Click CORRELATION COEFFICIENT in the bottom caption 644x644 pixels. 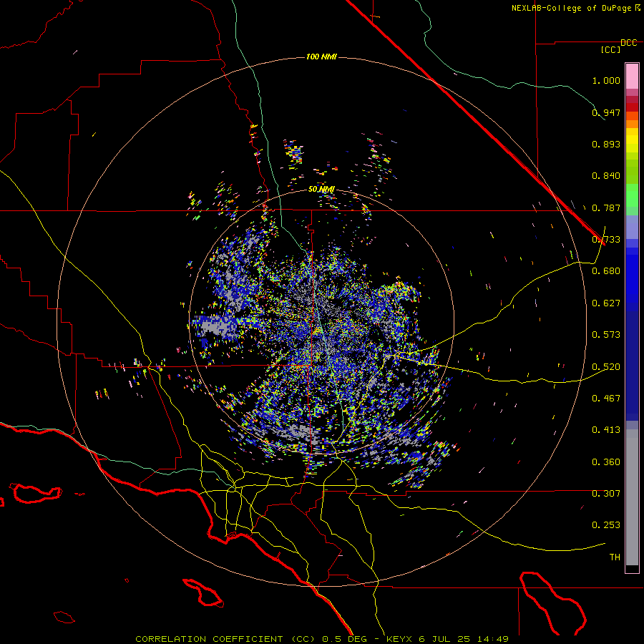coord(209,639)
